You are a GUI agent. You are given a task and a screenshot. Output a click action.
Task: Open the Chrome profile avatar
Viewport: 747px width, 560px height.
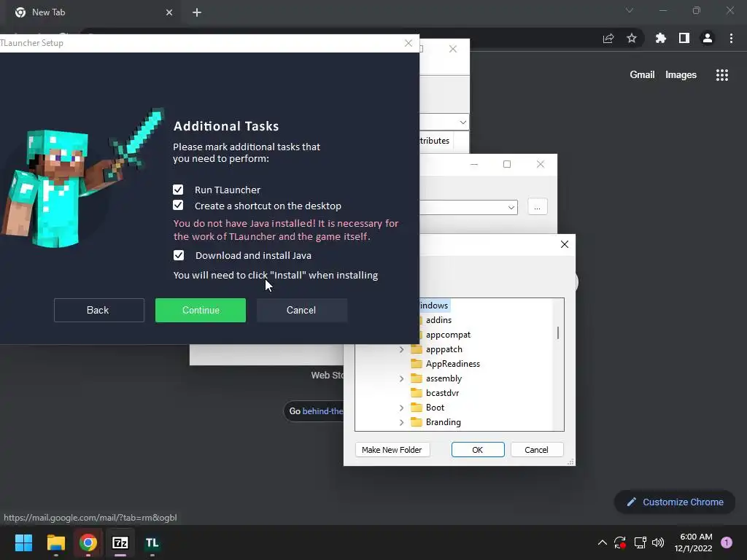coord(707,38)
